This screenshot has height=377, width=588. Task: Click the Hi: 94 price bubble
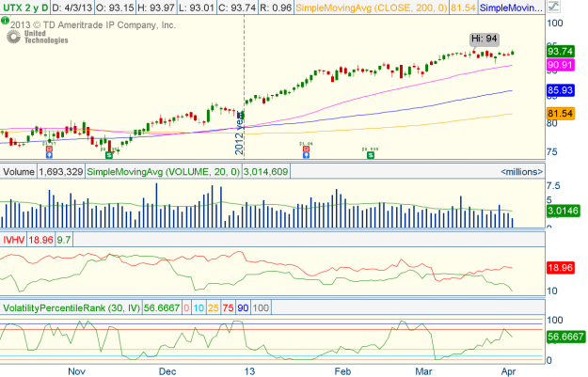click(x=485, y=39)
